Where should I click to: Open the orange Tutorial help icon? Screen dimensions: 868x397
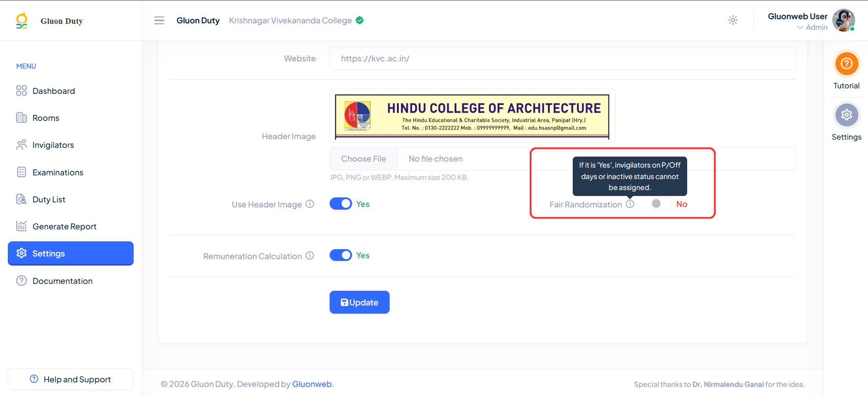[846, 63]
